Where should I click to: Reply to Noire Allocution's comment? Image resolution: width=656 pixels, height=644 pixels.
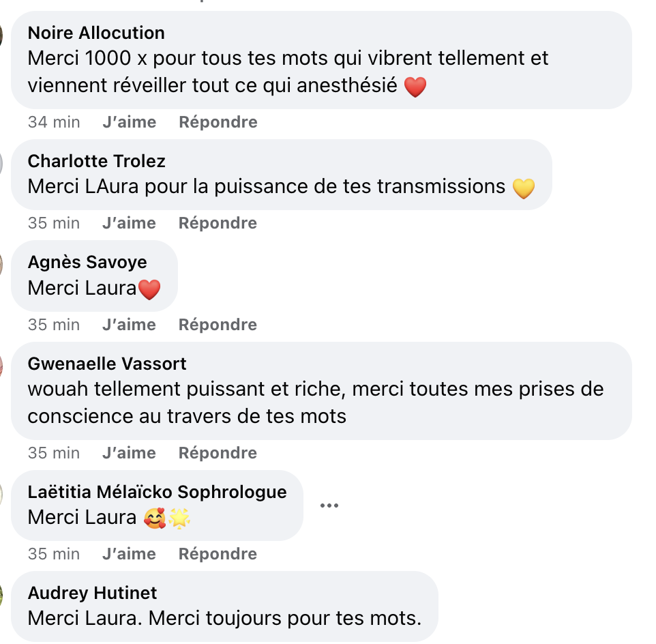pyautogui.click(x=218, y=122)
